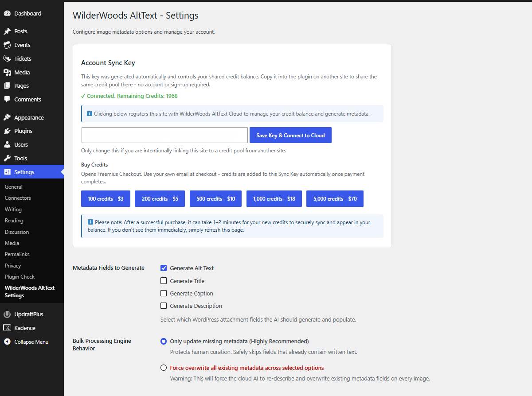The width and height of the screenshot is (532, 396).
Task: Click the Plugins plug icon
Action: coord(7,131)
